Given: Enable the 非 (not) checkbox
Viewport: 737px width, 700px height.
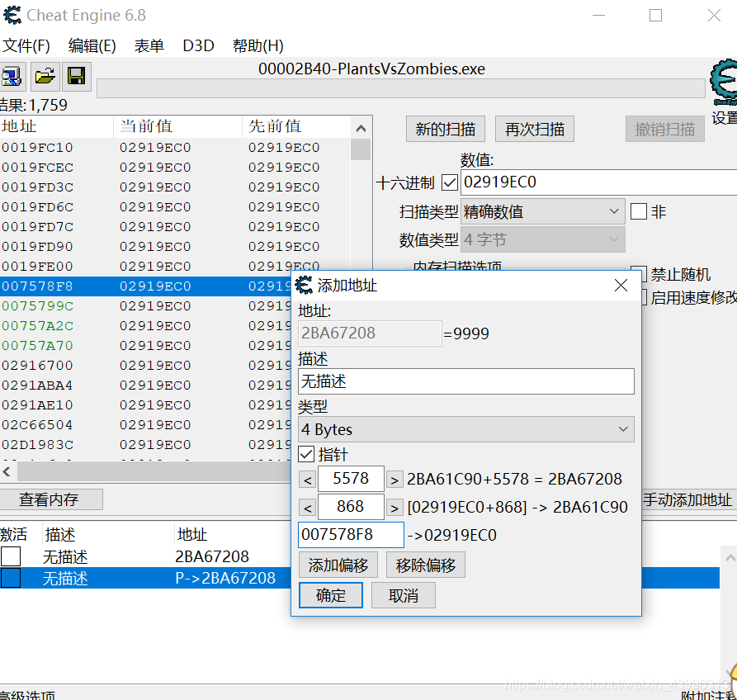Looking at the screenshot, I should [638, 211].
